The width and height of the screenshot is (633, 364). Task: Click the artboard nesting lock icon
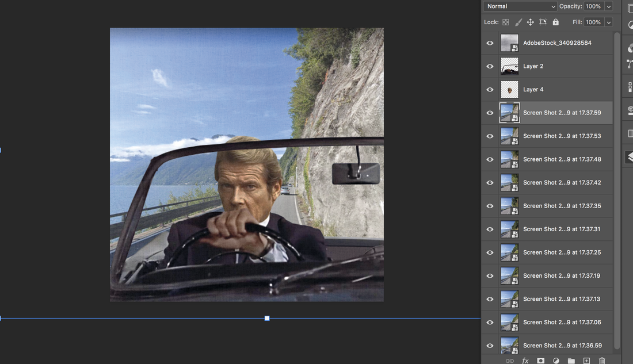543,22
